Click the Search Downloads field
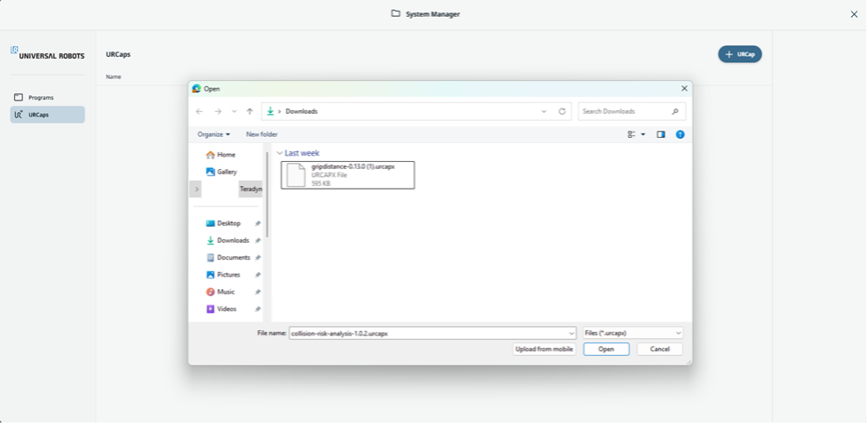 click(625, 111)
